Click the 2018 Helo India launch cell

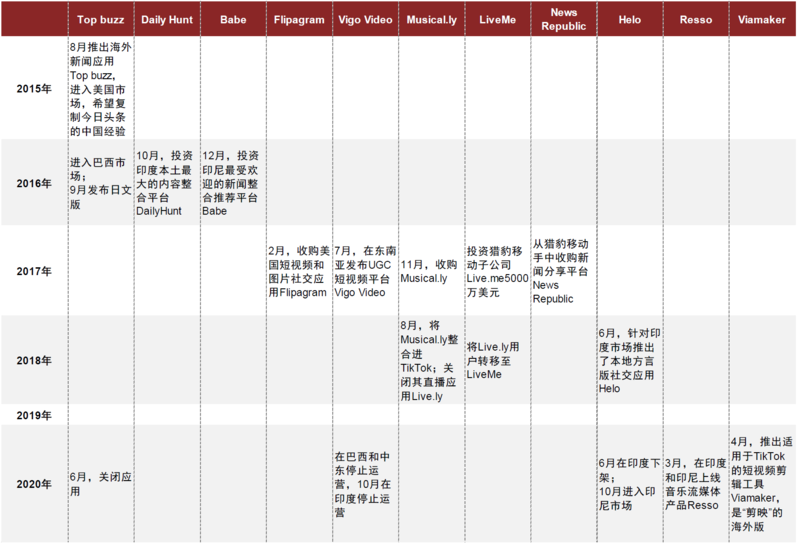coord(630,361)
